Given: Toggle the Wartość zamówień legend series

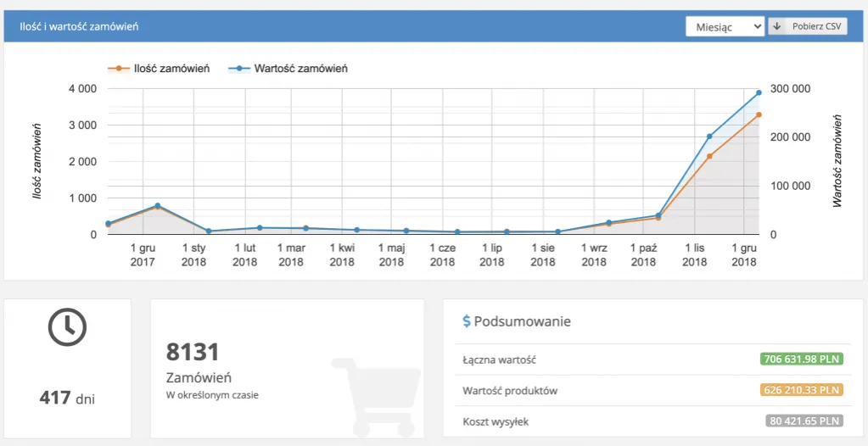Looking at the screenshot, I should [292, 69].
